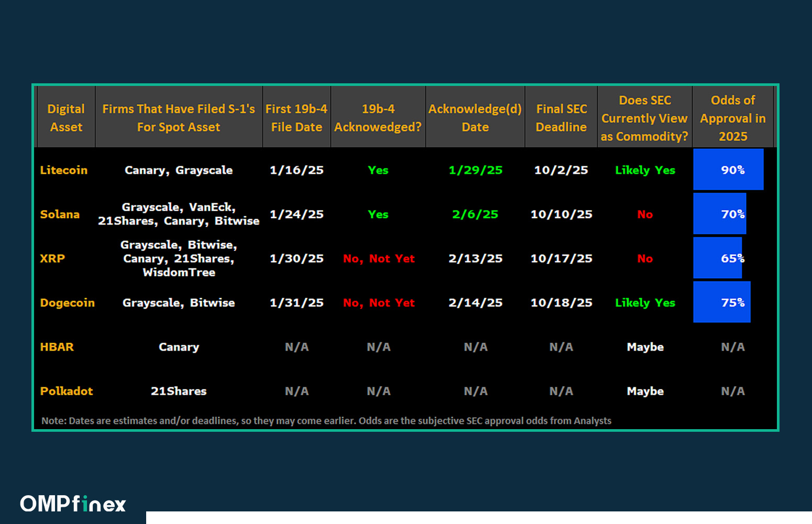Click green 'Yes' in Solana row

pyautogui.click(x=378, y=214)
